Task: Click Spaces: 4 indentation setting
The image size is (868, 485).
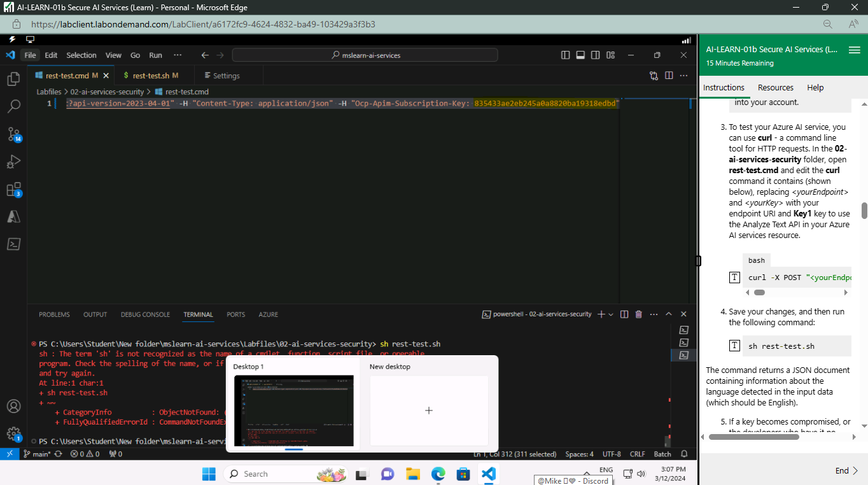Action: pyautogui.click(x=579, y=454)
